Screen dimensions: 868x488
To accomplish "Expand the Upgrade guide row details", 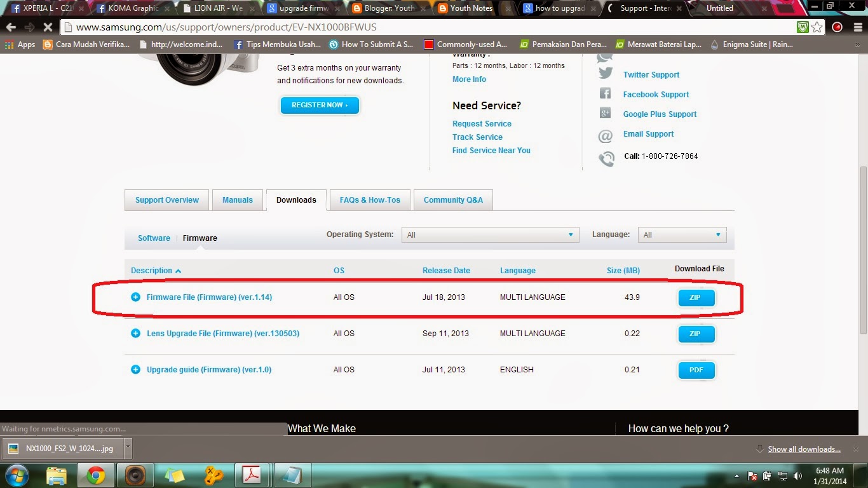I will click(135, 370).
